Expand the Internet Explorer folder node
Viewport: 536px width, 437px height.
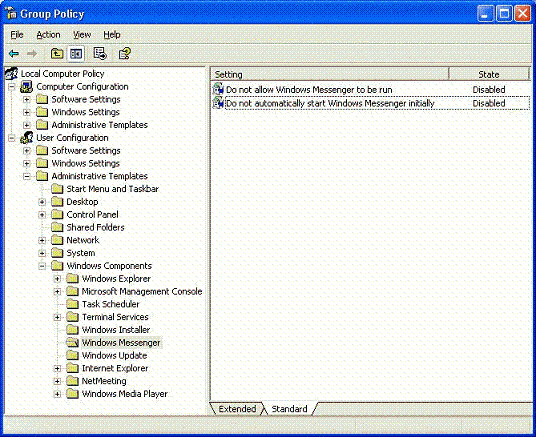tap(57, 369)
